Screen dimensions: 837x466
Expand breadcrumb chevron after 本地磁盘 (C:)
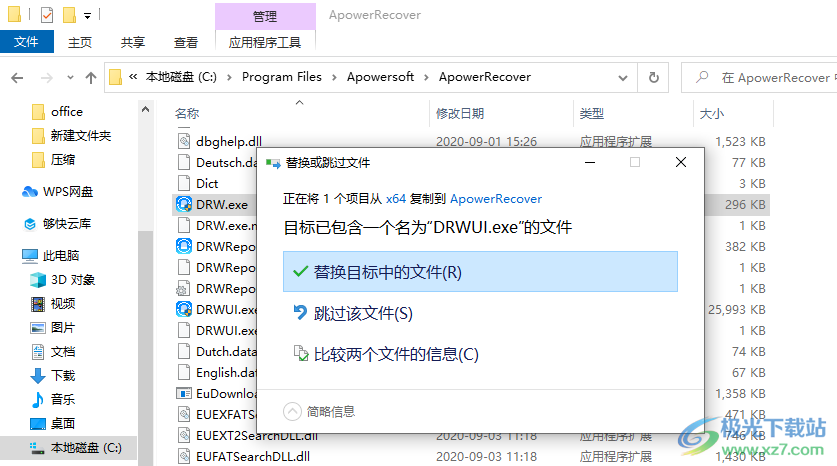click(229, 77)
